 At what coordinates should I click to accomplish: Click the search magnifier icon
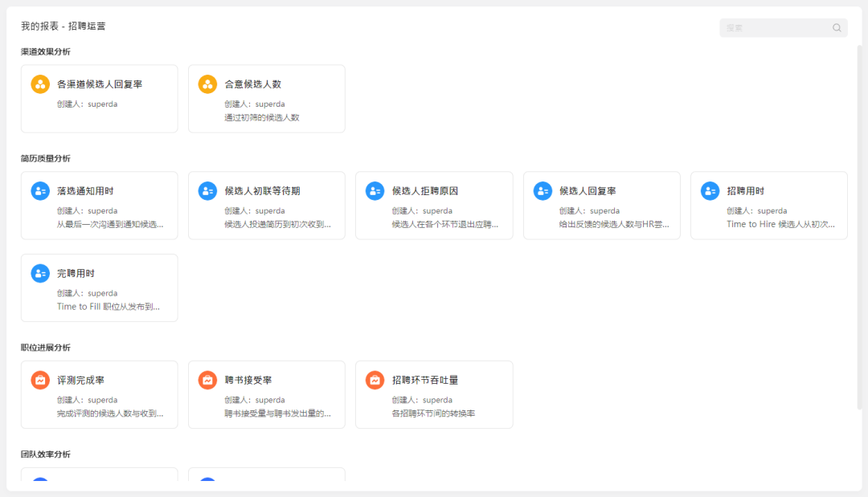tap(837, 27)
